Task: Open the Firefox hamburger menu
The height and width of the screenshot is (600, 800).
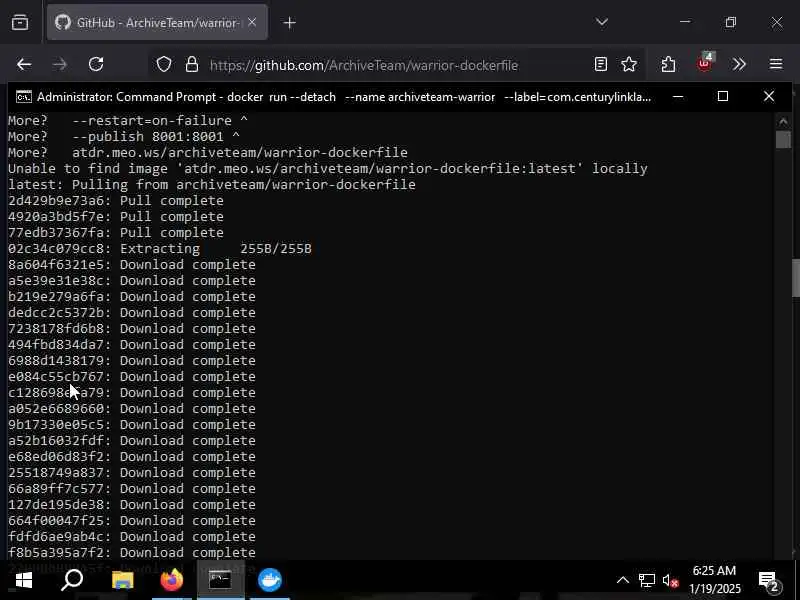Action: point(776,64)
